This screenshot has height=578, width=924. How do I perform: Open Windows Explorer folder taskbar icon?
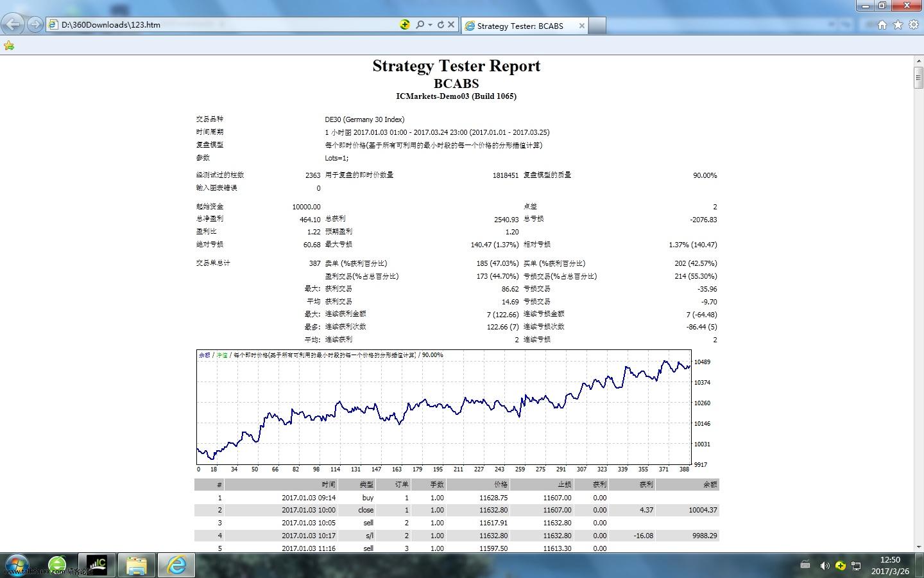136,565
